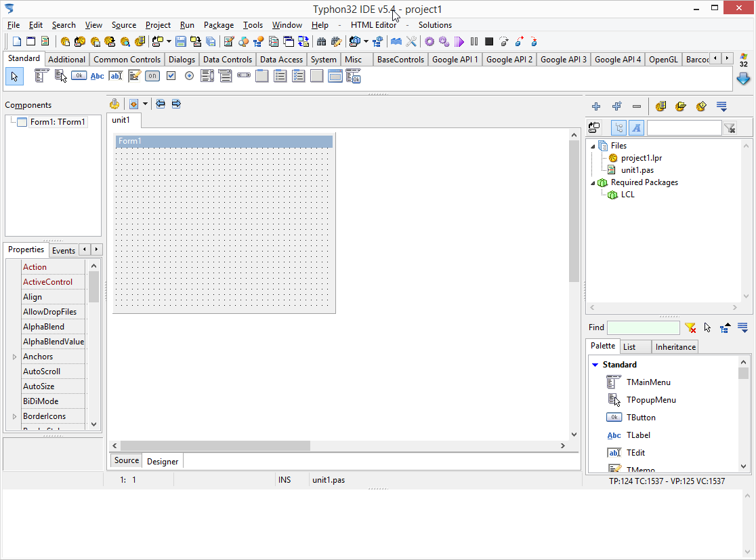The height and width of the screenshot is (560, 756).
Task: Click the Toggle Form/Unit view icon
Action: pos(303,42)
